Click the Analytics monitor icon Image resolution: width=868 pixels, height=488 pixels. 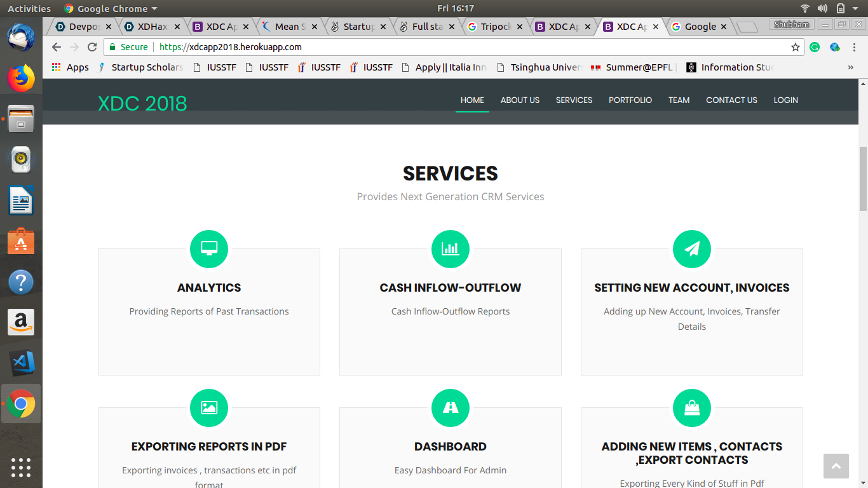coord(209,248)
